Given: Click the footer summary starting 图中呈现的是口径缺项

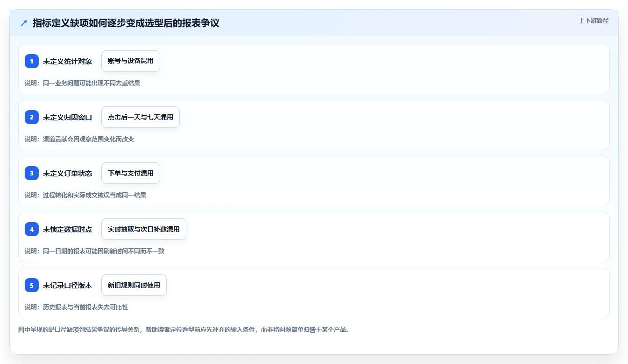Looking at the screenshot, I should 184,329.
